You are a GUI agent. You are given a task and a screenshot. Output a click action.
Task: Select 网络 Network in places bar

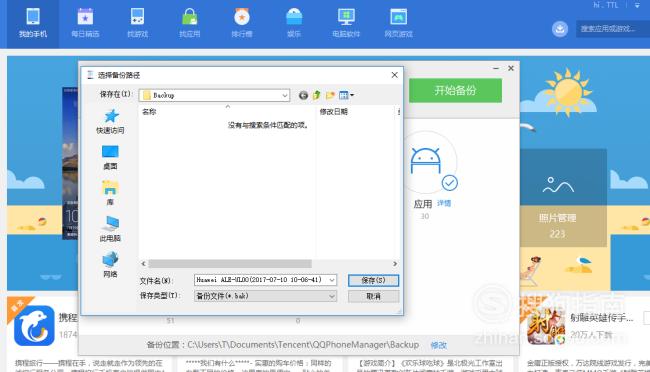click(x=110, y=265)
